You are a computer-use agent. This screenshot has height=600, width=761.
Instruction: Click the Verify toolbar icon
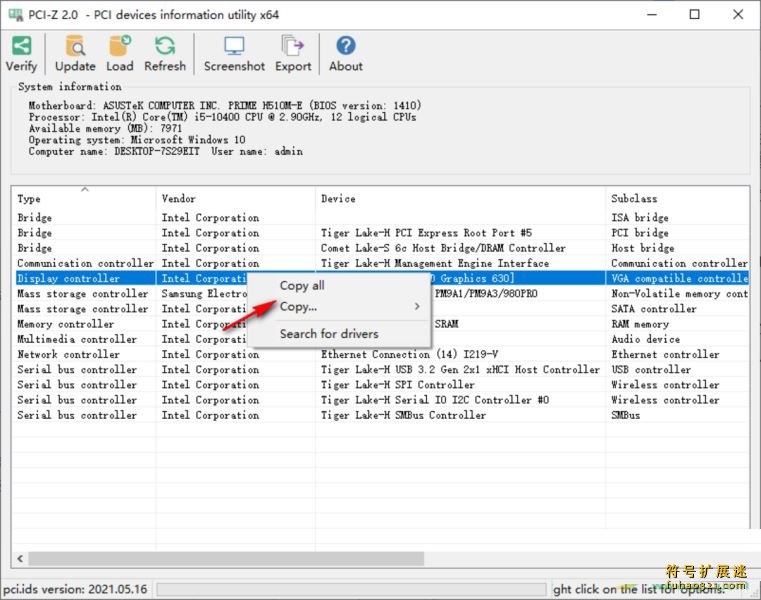tap(21, 46)
